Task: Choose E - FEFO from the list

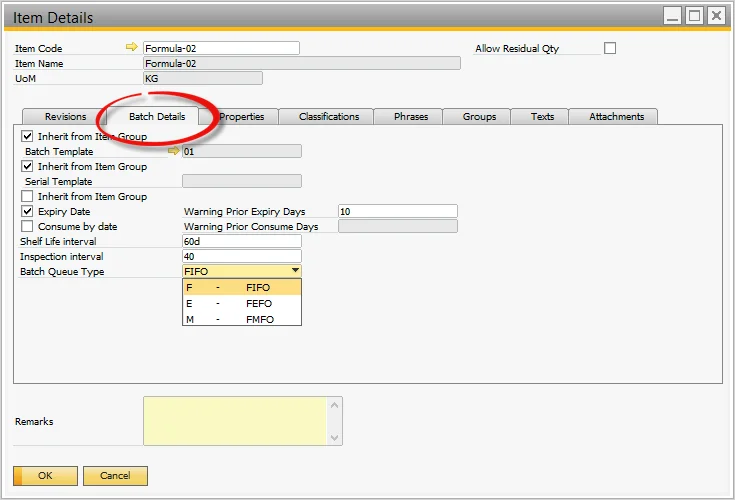Action: coord(242,303)
